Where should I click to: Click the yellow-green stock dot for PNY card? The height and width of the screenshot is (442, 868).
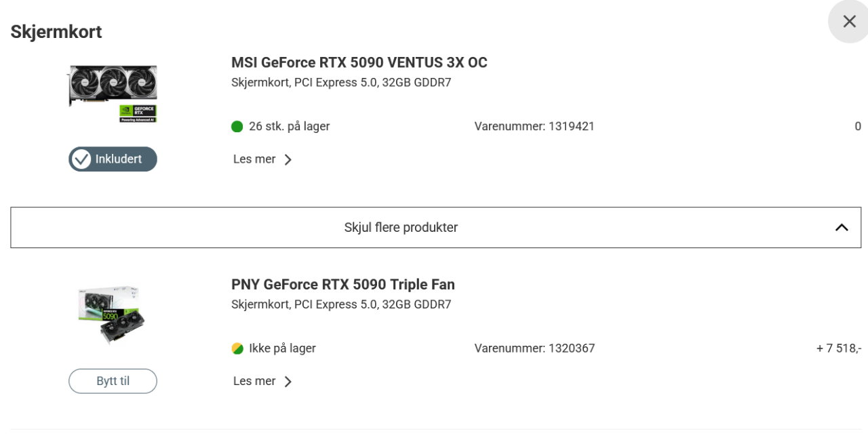pos(237,348)
